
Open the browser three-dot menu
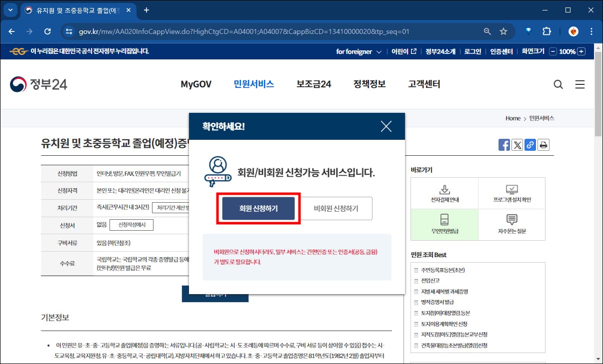(591, 31)
